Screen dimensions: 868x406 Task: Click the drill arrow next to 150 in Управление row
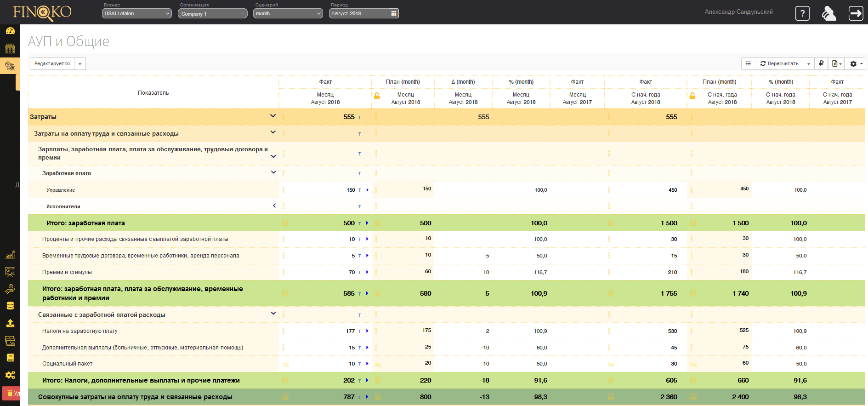pyautogui.click(x=367, y=190)
